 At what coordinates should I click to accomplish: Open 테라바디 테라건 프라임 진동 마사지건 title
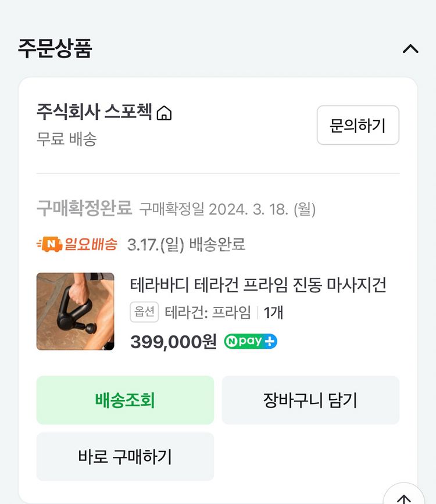258,285
